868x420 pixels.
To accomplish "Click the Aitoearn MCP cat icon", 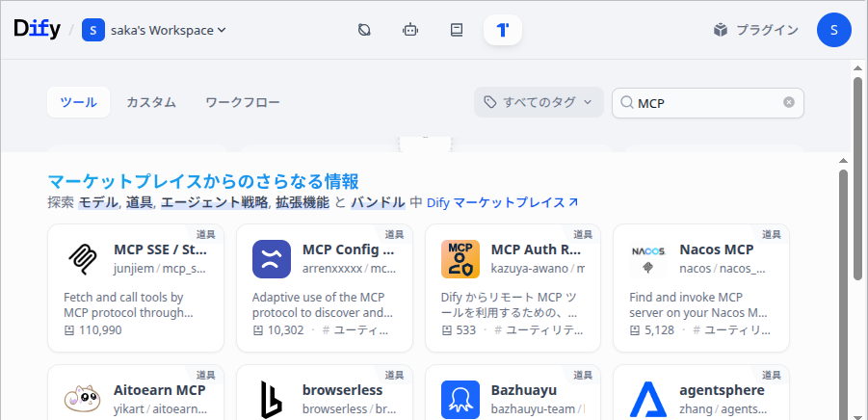I will tap(83, 400).
